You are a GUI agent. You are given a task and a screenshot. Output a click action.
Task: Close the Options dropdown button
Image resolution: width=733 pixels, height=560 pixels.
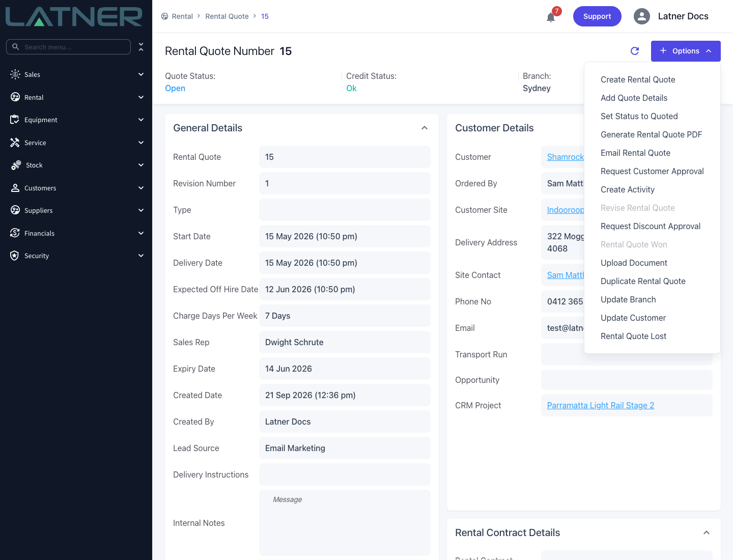click(686, 51)
